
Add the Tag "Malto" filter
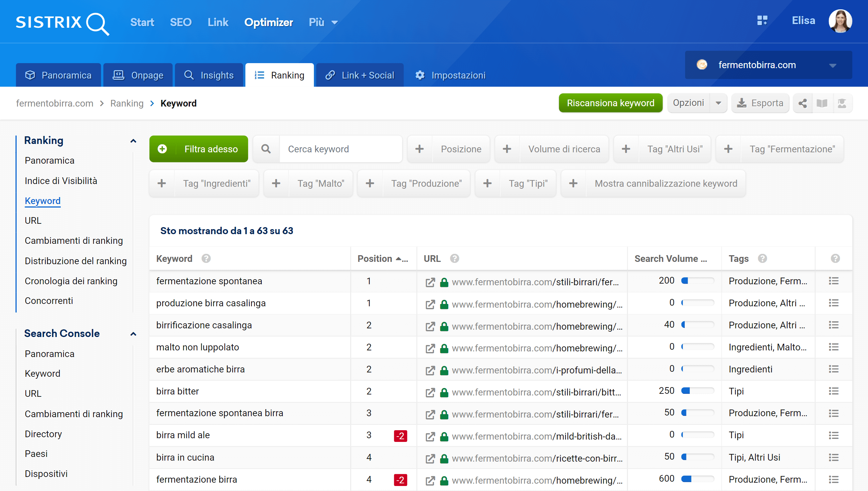coord(308,183)
